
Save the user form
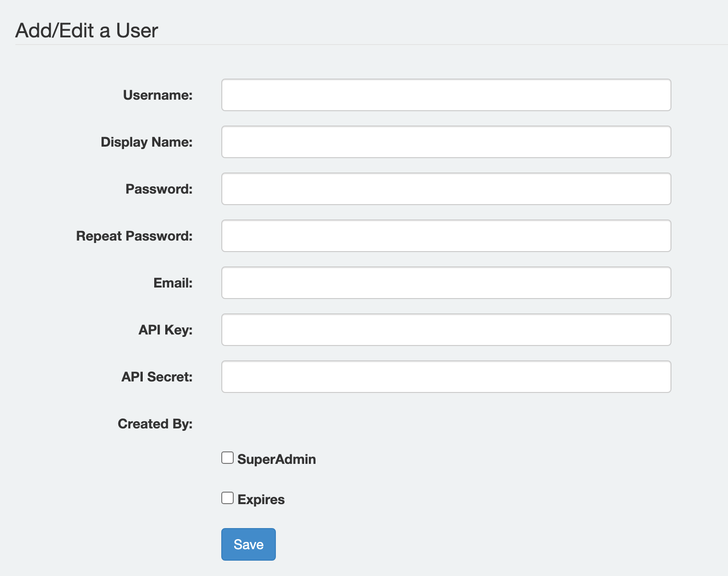tap(249, 544)
